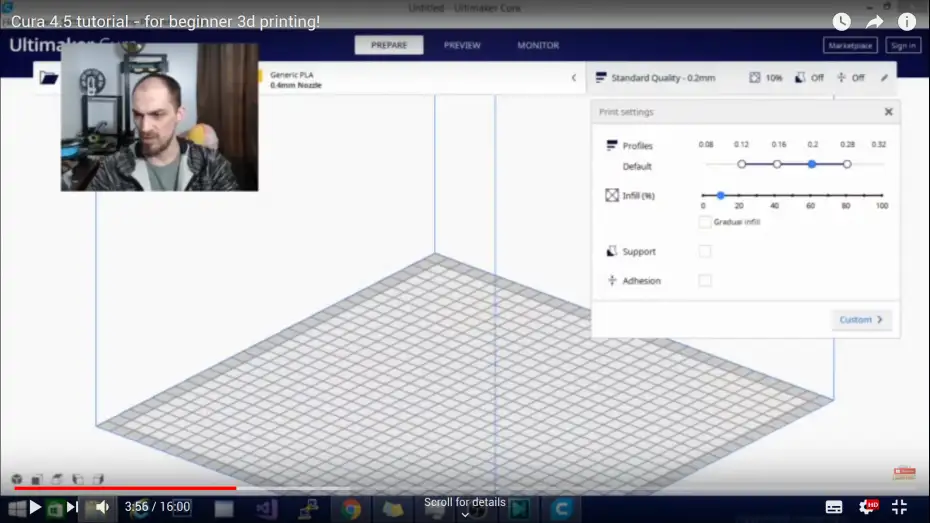Screen dimensions: 930x523
Task: Open Windows Start button in taskbar
Action: click(17, 509)
